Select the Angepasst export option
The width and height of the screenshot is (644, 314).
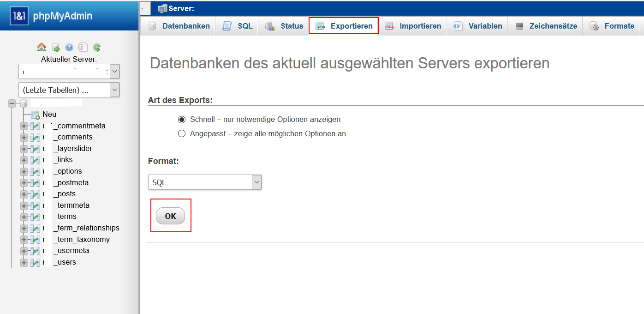point(182,133)
